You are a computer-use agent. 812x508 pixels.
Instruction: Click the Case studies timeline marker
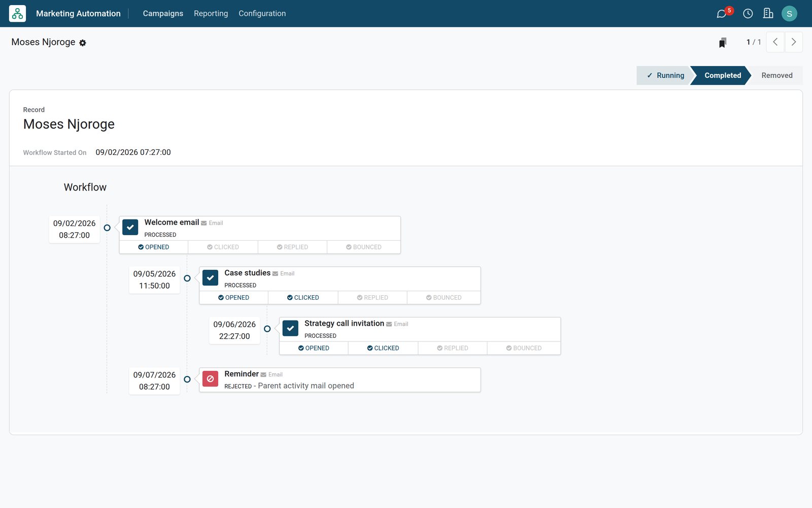click(187, 278)
